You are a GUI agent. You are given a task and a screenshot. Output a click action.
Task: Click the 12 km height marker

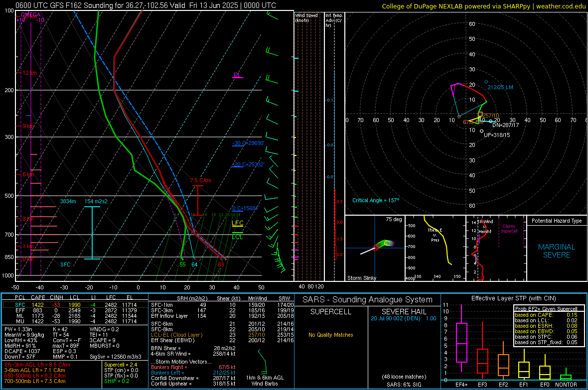[29, 73]
